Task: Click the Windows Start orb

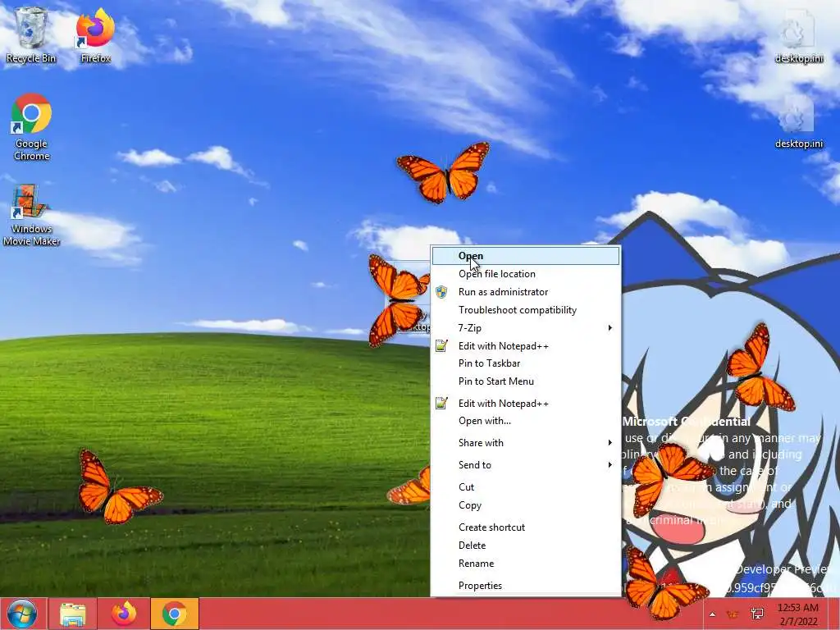Action: [22, 614]
